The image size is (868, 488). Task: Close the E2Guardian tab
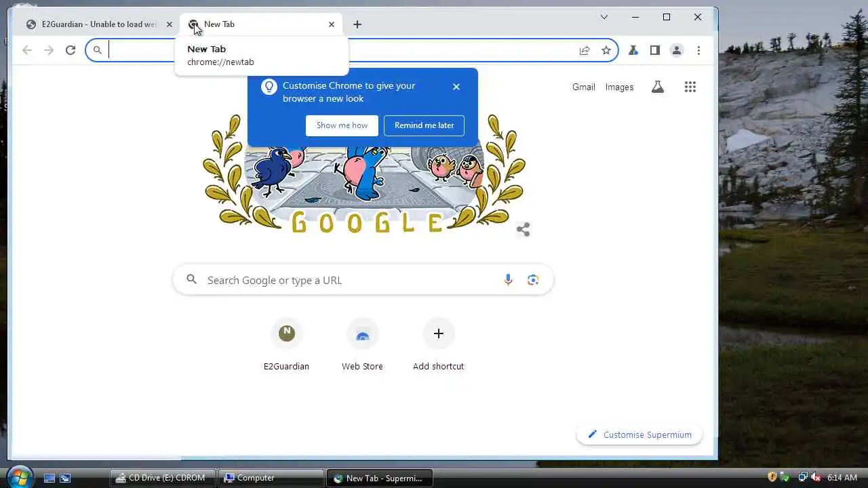(x=170, y=24)
